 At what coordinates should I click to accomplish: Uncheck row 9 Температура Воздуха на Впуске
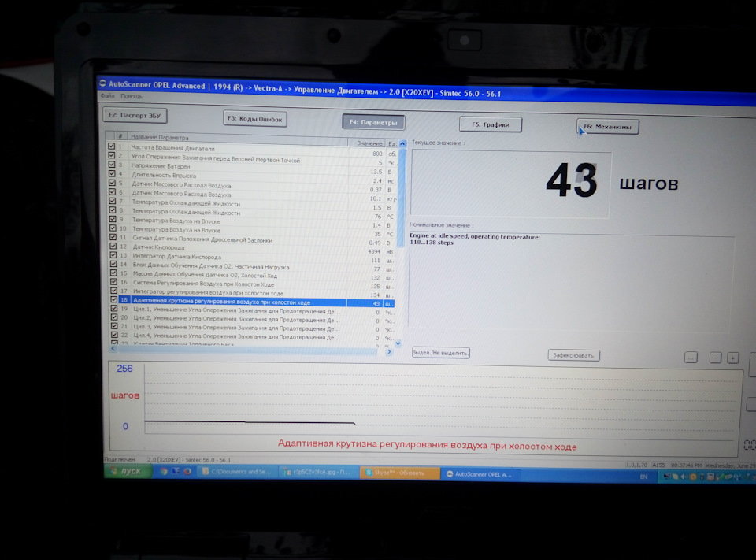113,218
